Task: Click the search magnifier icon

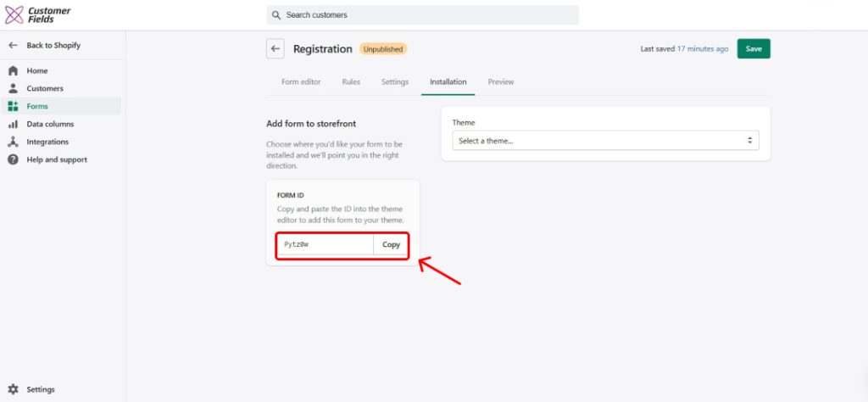Action: click(276, 15)
